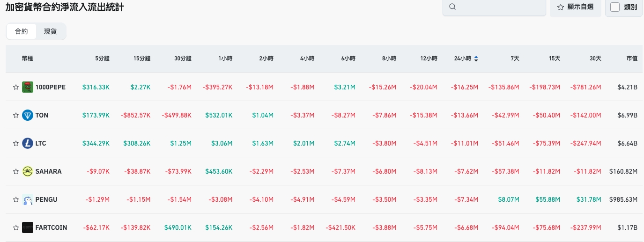Click the Litecoin logo icon
Viewport: 644px width, 242px height.
coord(28,143)
